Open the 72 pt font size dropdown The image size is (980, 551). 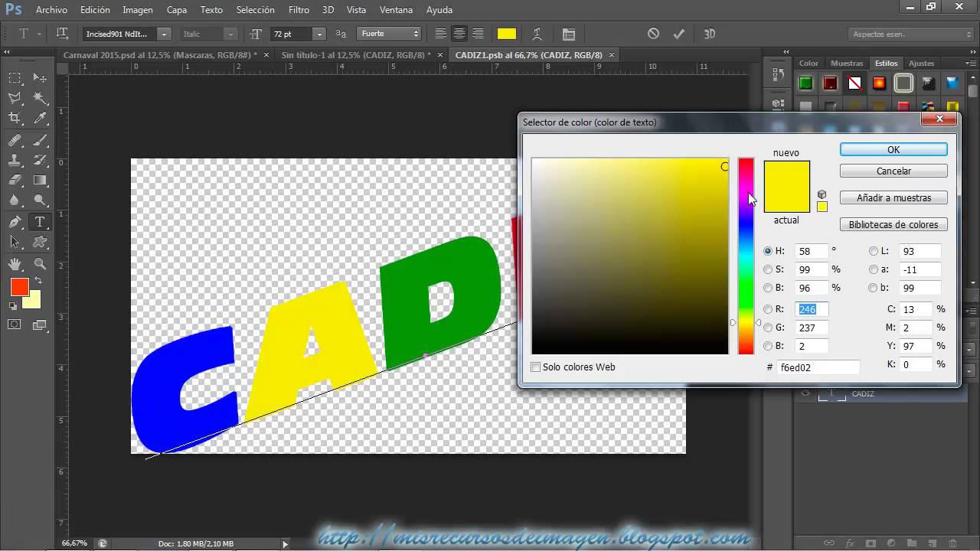click(319, 34)
